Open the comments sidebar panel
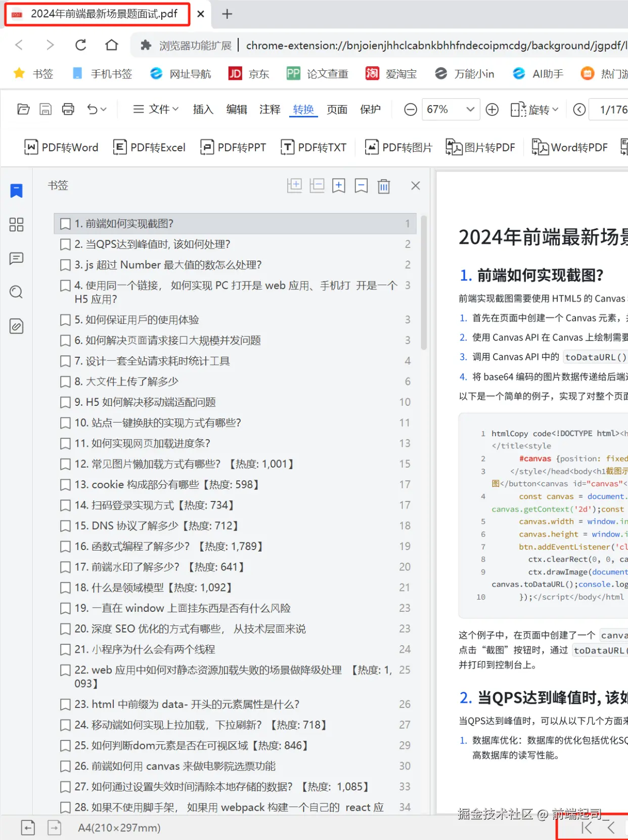 click(x=16, y=259)
